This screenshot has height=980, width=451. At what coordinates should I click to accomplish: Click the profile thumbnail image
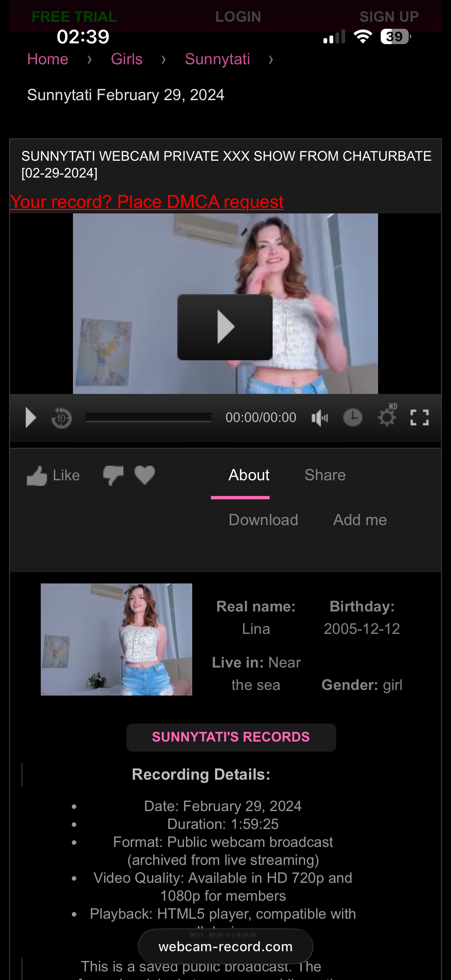click(116, 639)
